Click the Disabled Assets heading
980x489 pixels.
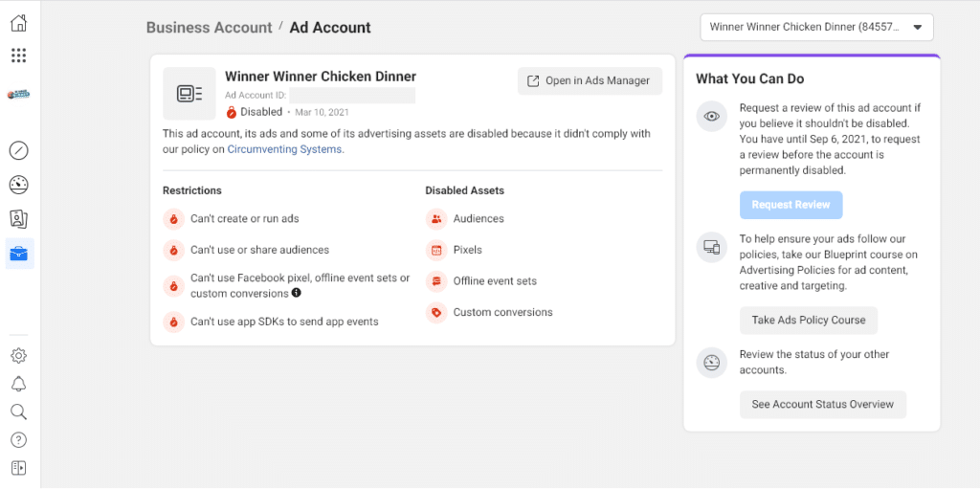tap(465, 190)
